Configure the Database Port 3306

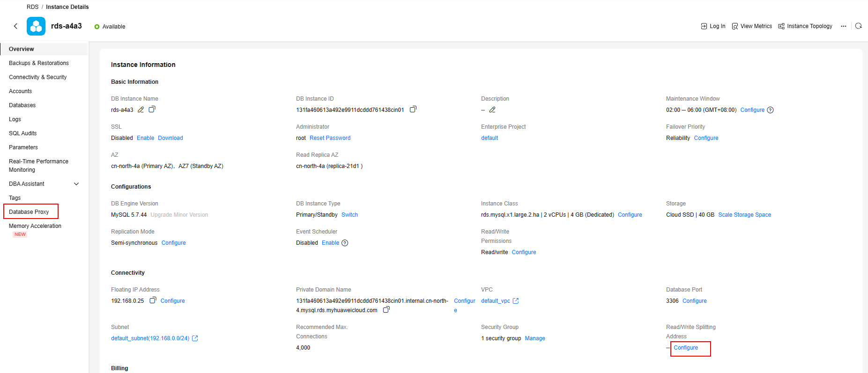pos(695,301)
